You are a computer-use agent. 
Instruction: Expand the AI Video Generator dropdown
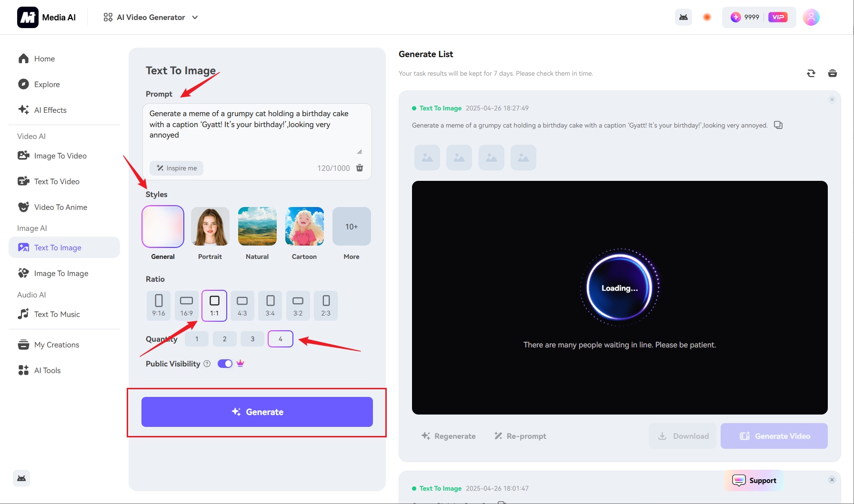(151, 18)
